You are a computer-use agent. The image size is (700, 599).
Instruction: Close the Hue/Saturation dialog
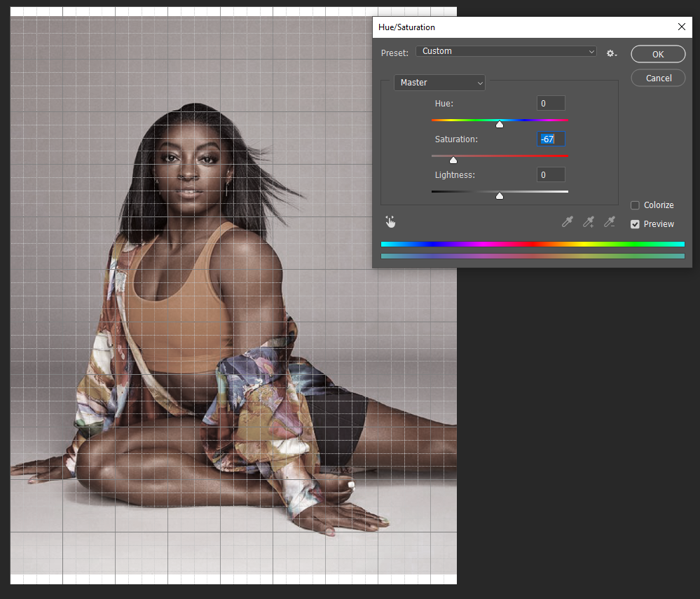point(681,27)
